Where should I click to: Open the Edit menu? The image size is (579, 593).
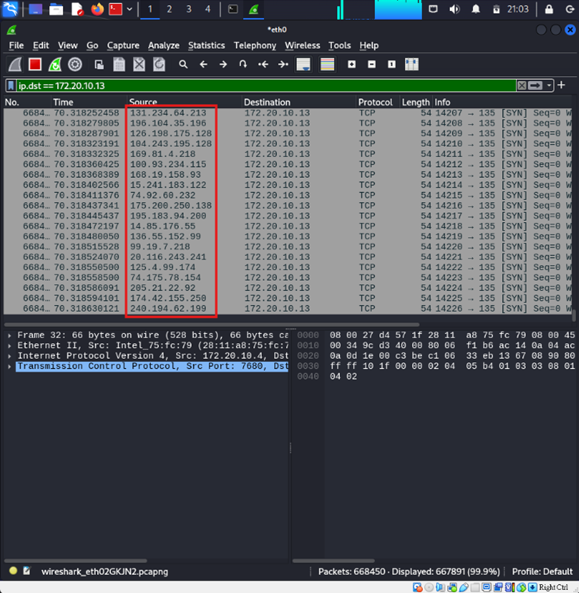pos(41,46)
